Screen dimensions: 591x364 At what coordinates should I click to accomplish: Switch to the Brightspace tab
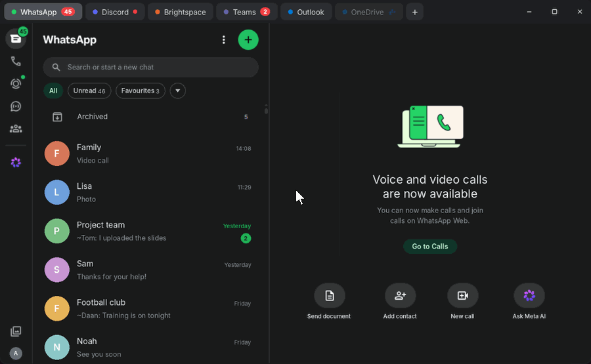coord(180,12)
